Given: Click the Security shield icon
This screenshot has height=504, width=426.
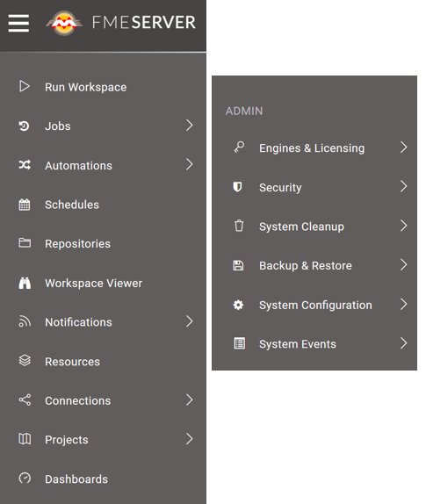Looking at the screenshot, I should [237, 187].
